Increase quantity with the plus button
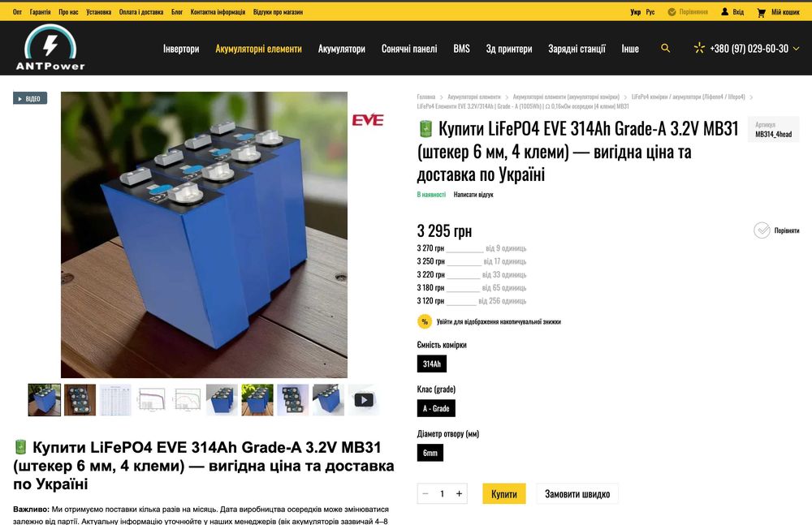812x525 pixels. (459, 494)
